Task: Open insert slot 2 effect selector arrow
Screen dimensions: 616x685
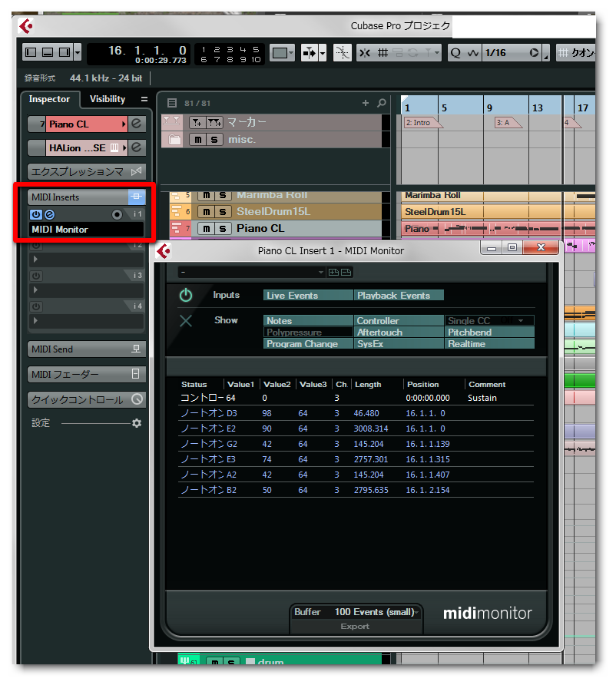Action: point(35,259)
